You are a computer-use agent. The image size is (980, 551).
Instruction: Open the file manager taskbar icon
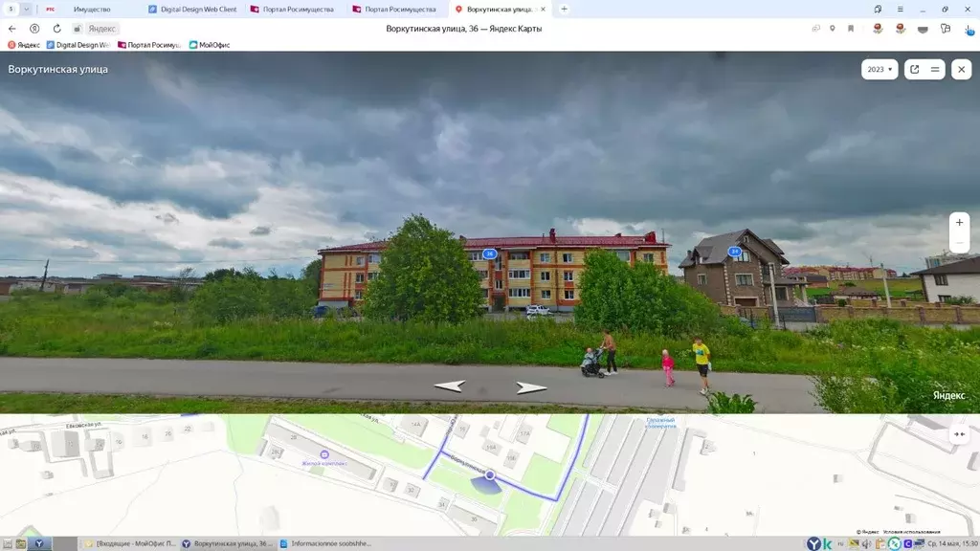pyautogui.click(x=21, y=544)
